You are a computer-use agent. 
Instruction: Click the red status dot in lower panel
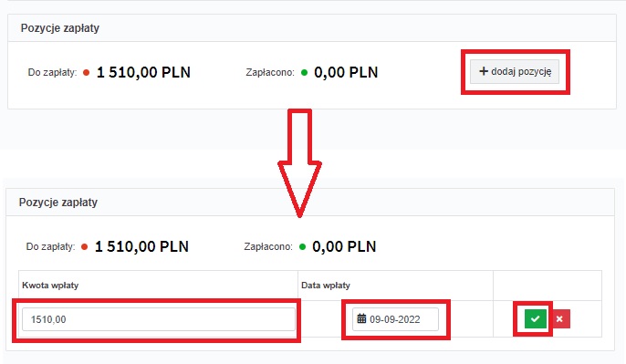click(x=84, y=246)
